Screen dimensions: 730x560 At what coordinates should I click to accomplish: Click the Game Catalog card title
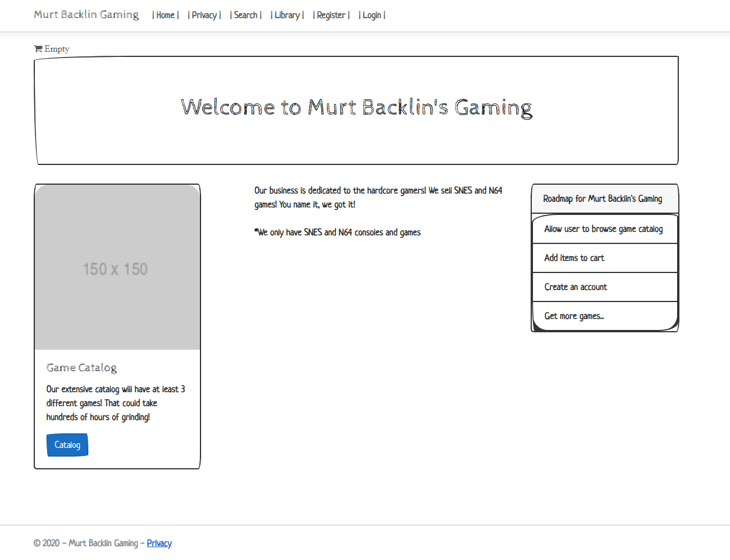81,368
